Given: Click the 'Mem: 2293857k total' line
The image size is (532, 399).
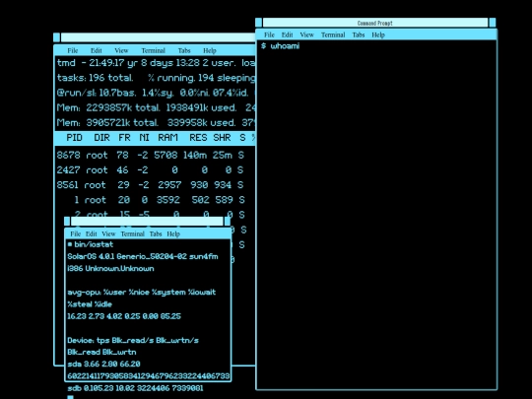Looking at the screenshot, I should click(156, 107).
